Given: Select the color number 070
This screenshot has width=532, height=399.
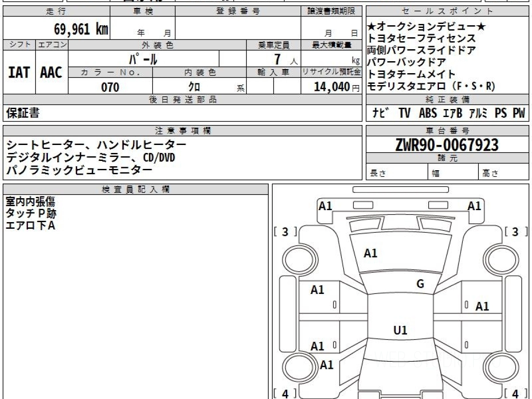Looking at the screenshot, I should coord(110,87).
